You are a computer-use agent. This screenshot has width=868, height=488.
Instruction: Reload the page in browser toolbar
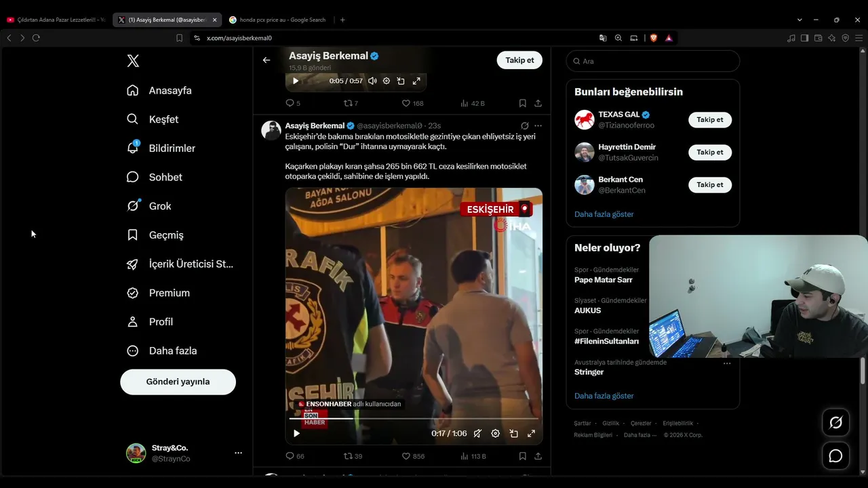click(36, 38)
